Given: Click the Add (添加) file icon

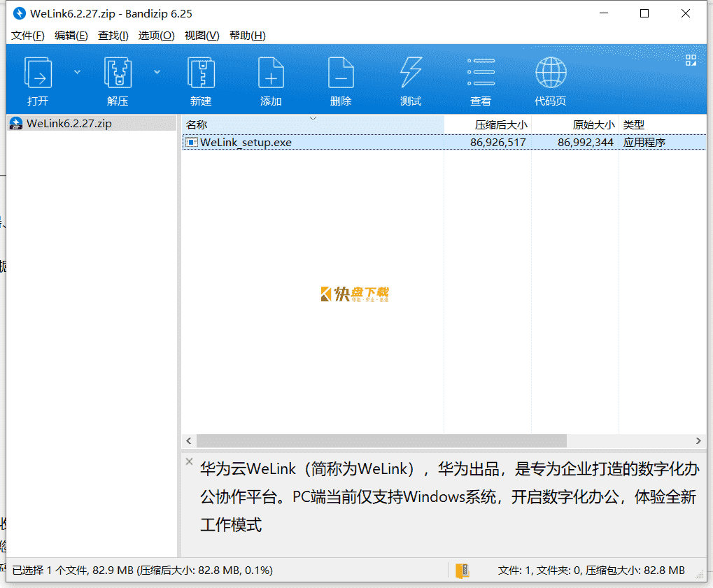Looking at the screenshot, I should tap(271, 73).
